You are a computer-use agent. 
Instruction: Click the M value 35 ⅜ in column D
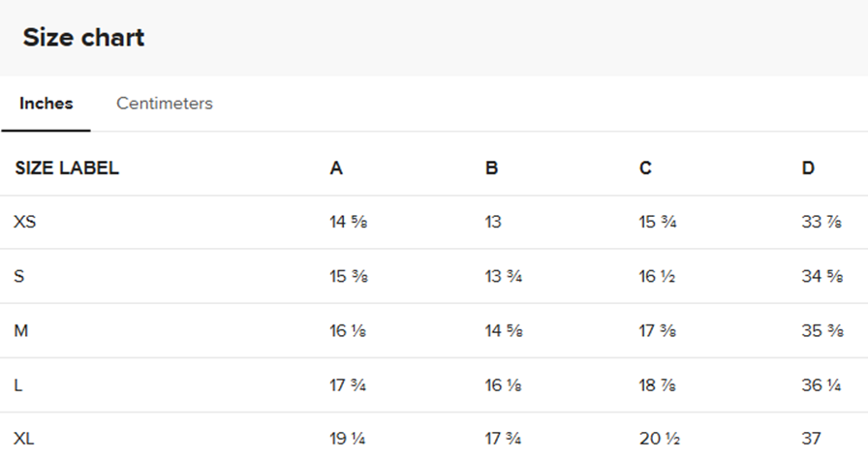pyautogui.click(x=821, y=331)
